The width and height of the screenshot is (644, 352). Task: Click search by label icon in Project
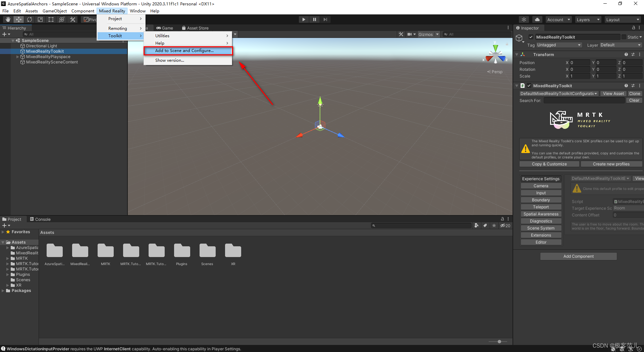click(x=485, y=225)
